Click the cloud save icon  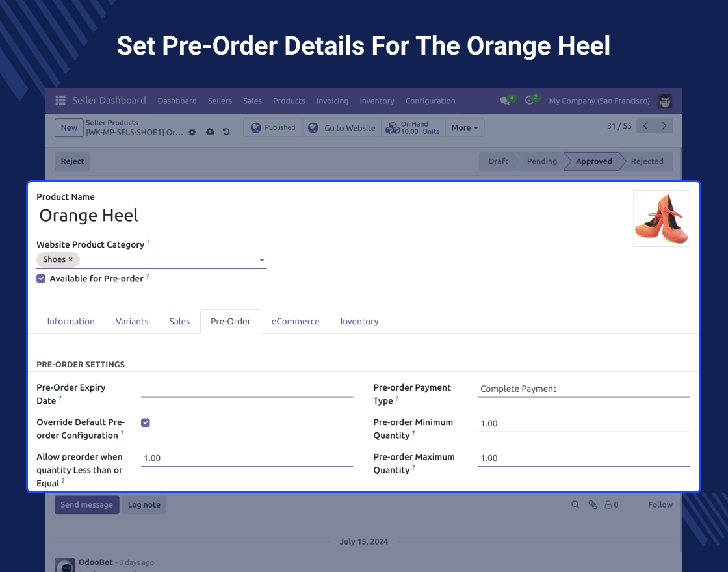point(211,132)
